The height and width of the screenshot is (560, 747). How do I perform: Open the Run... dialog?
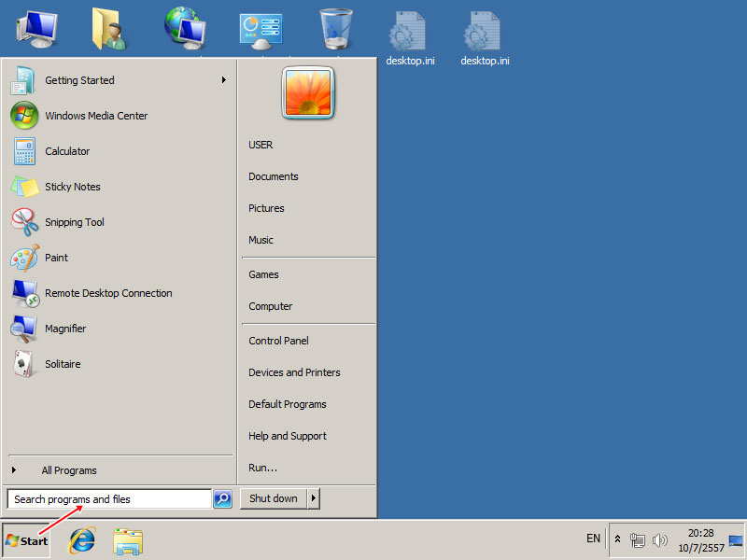click(x=262, y=468)
